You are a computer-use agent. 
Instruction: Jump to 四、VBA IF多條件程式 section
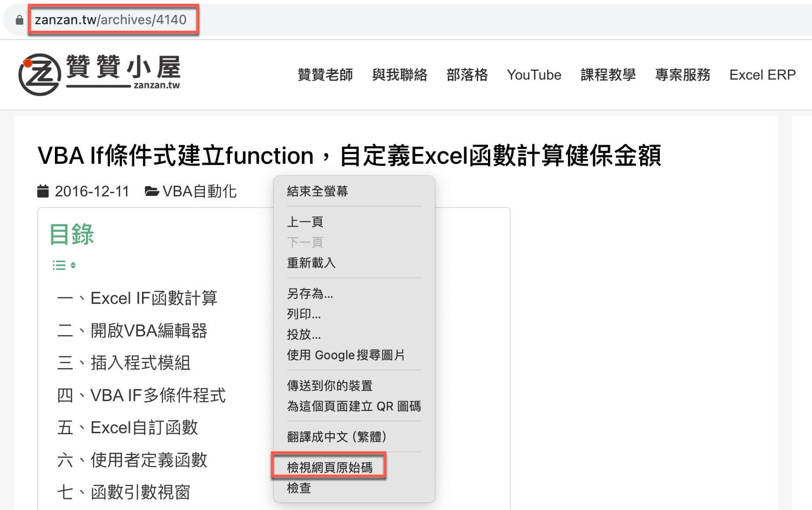pyautogui.click(x=141, y=396)
